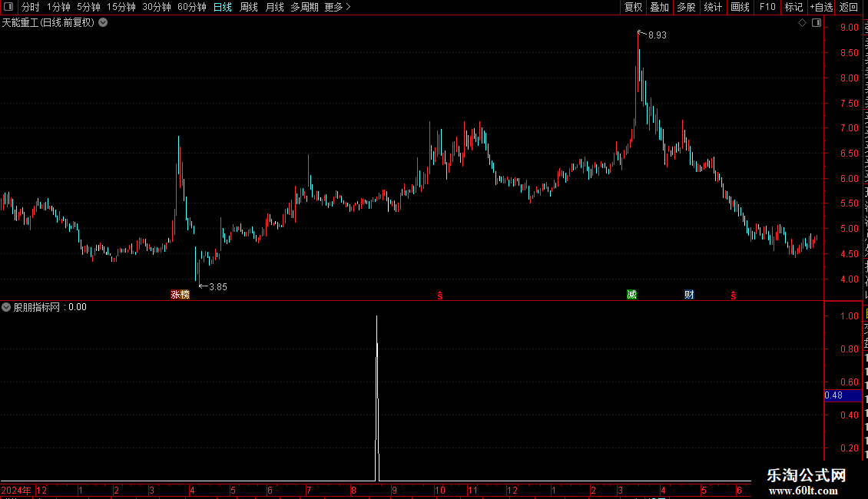This screenshot has height=499, width=868.
Task: Click the 股朋指标网 indicator name
Action: tap(37, 307)
